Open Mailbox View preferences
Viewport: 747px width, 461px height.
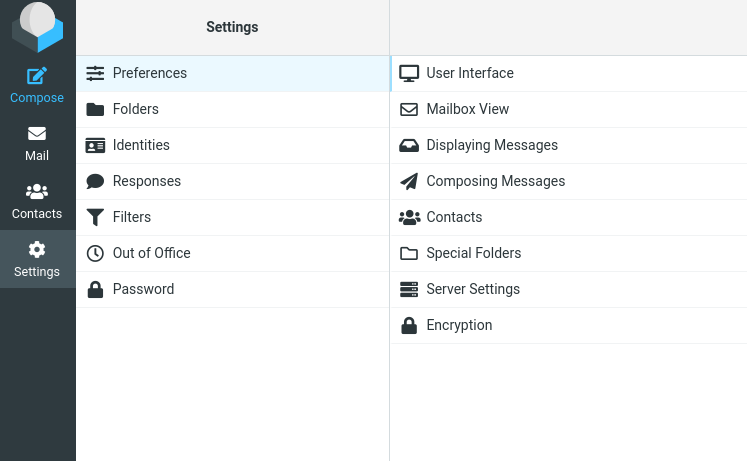click(467, 109)
